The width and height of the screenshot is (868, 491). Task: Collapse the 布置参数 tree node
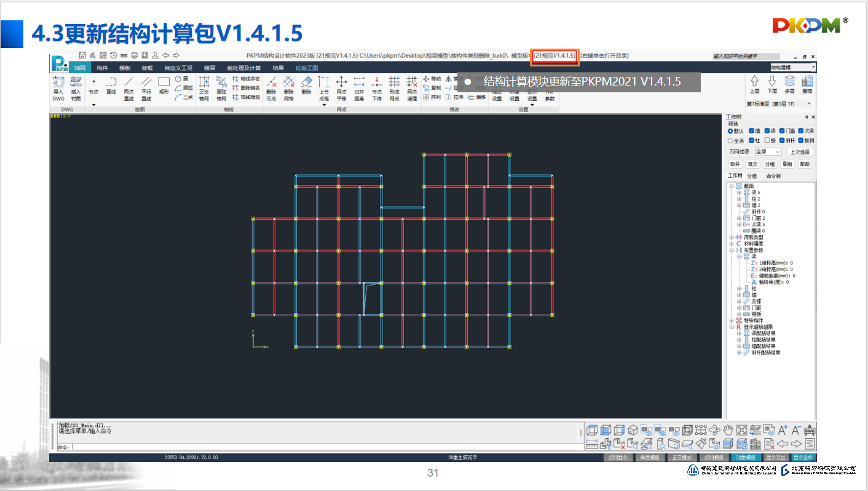732,250
